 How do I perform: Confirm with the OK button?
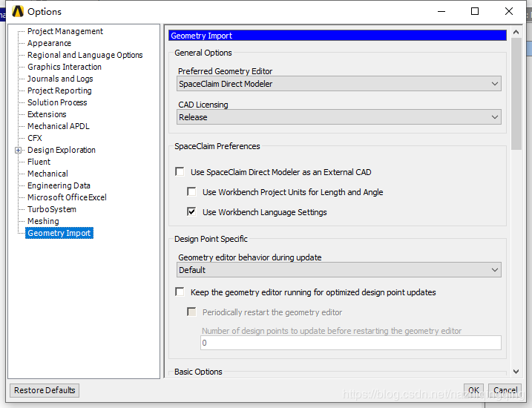coord(473,390)
